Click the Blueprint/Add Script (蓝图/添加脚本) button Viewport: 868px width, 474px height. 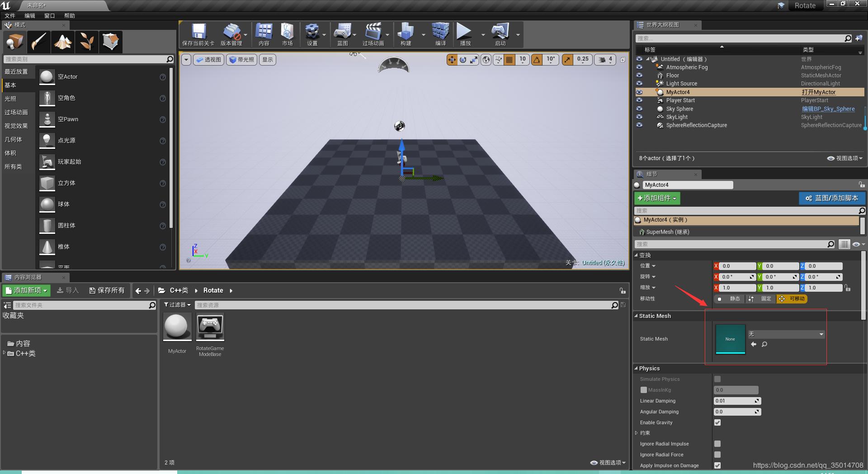pos(832,198)
